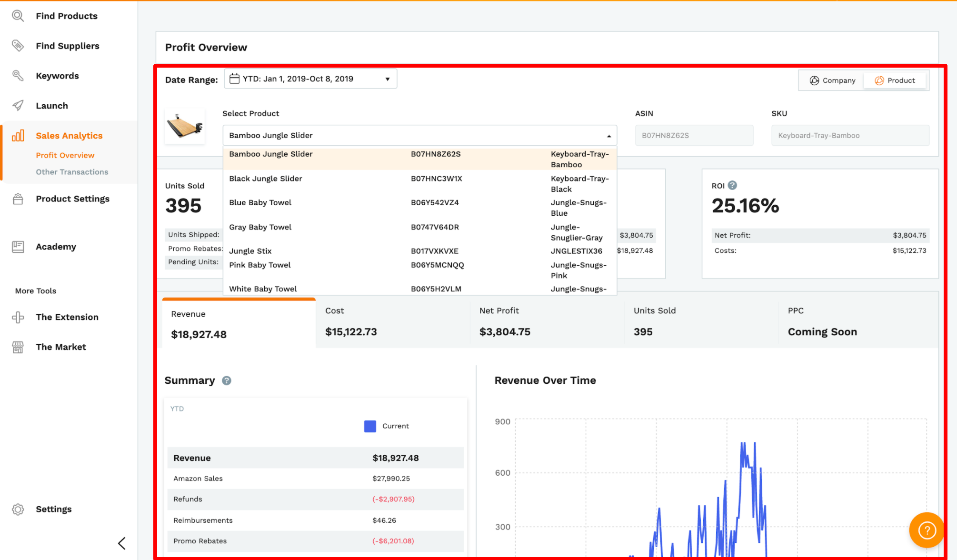Screen dimensions: 957x560
Task: Click the Find Suppliers tag icon
Action: point(18,46)
